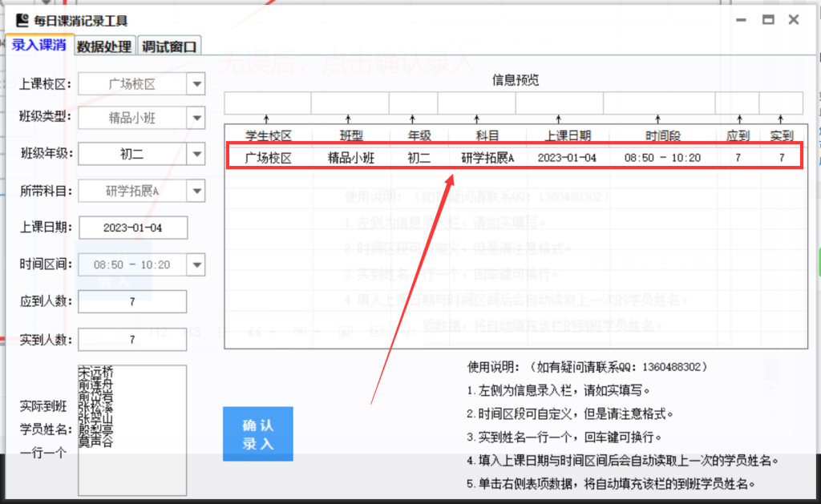This screenshot has height=504, width=821.
Task: Click the 时间段 column header
Action: (663, 135)
